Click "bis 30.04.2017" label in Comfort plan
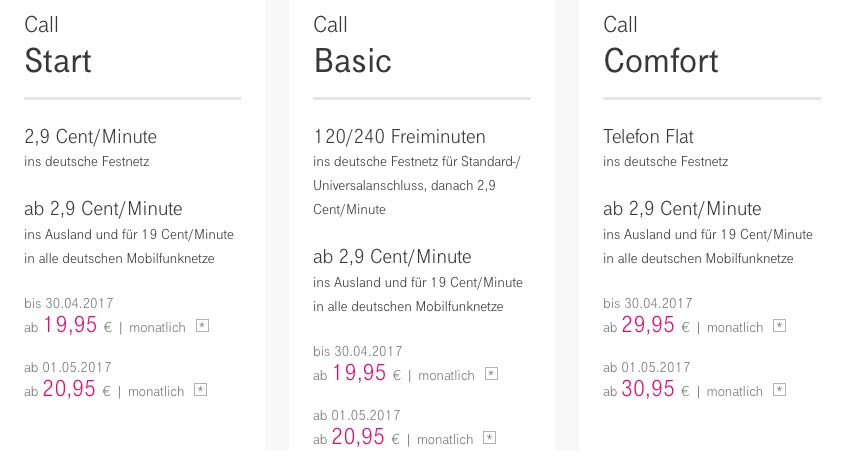 (648, 303)
